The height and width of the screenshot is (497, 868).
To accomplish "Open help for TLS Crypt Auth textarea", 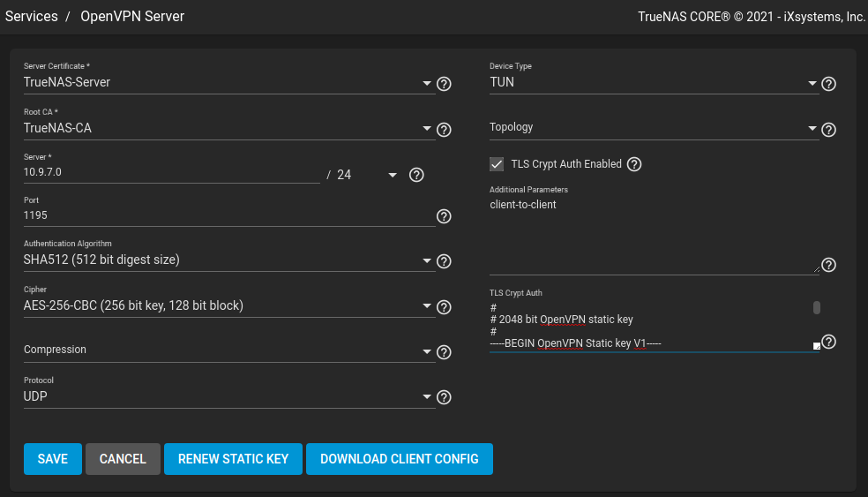I will pos(828,342).
